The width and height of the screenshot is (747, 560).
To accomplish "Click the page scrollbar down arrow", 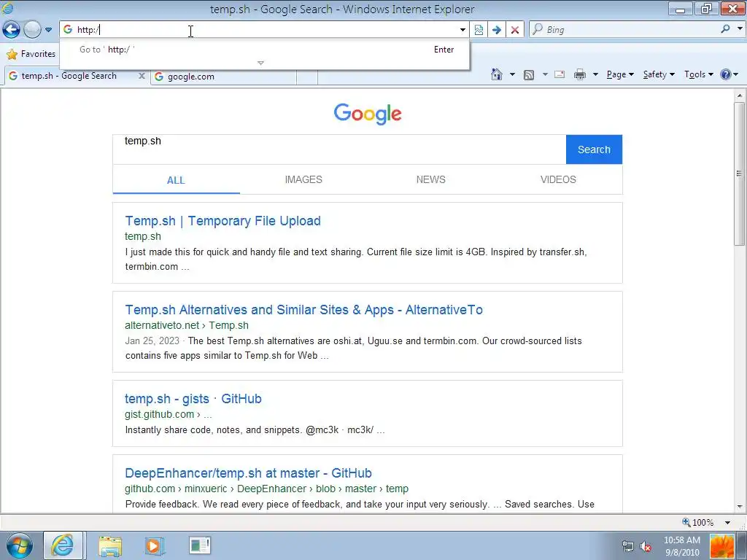I will [x=740, y=507].
